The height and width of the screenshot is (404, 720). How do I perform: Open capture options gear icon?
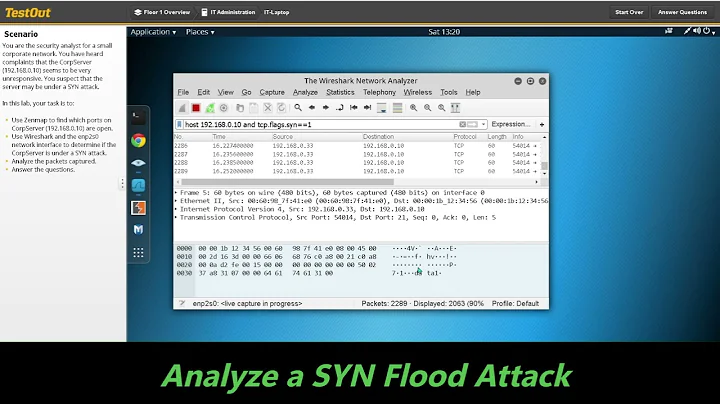[x=224, y=108]
